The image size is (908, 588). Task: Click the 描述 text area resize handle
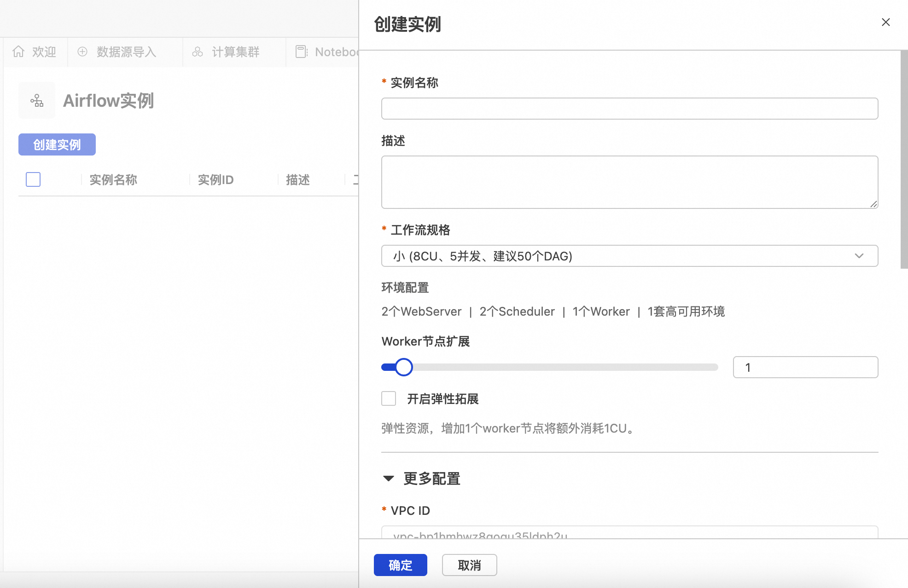click(x=873, y=204)
